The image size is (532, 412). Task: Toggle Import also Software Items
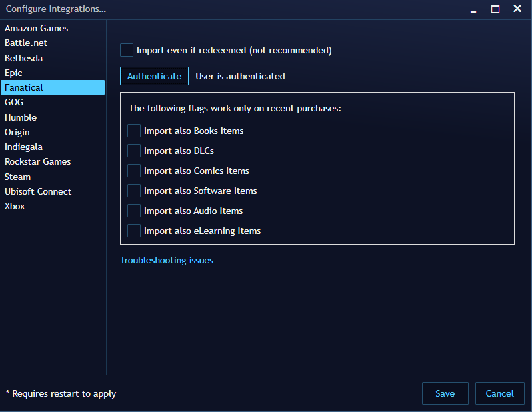134,191
